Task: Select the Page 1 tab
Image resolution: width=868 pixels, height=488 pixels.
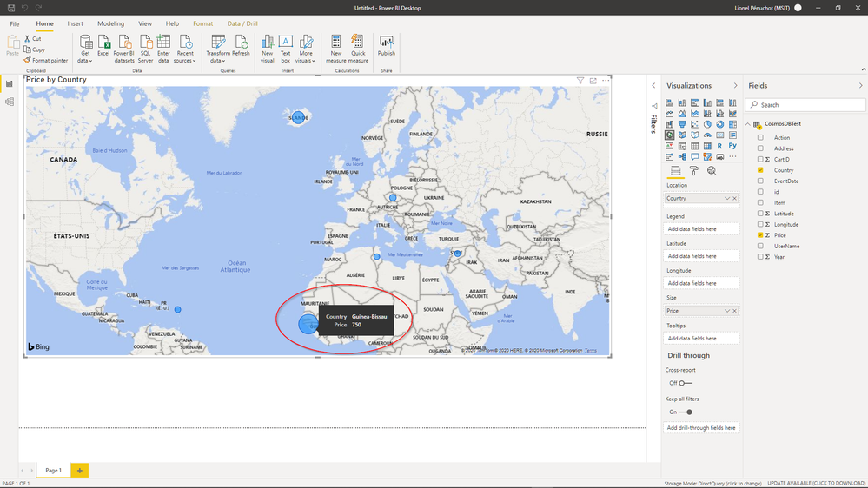Action: 53,471
